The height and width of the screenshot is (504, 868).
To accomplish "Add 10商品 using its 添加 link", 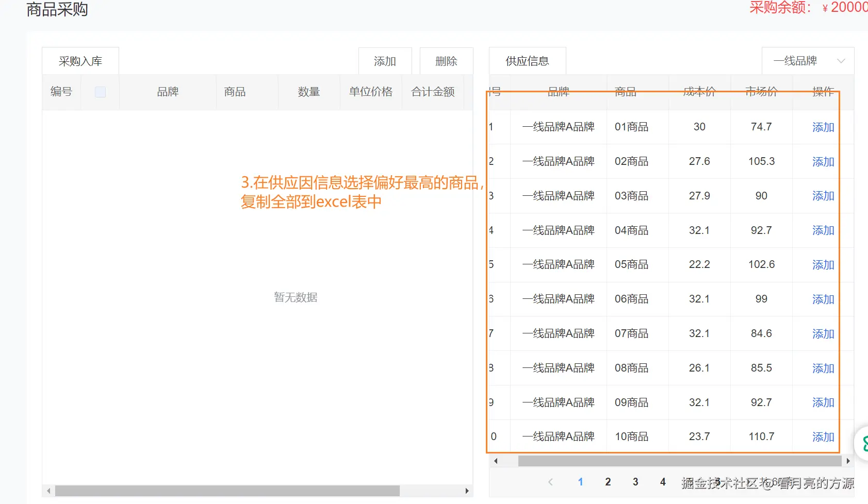I will click(x=823, y=436).
